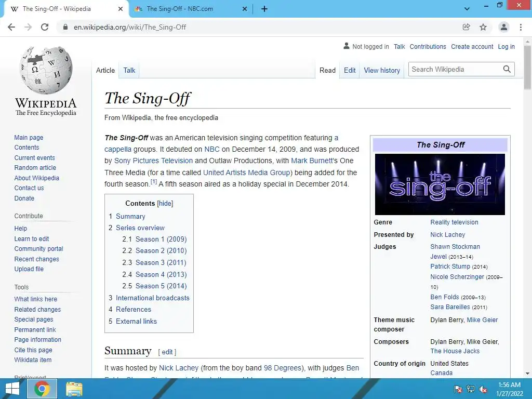This screenshot has height=399, width=532.
Task: Open the Windows Start button
Action: 12,389
